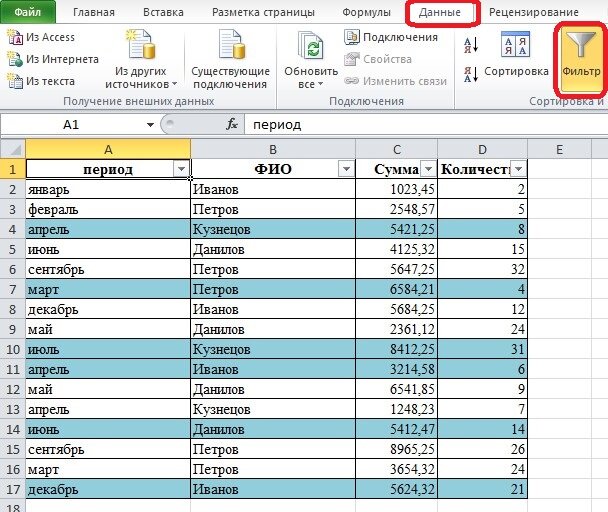Open filter dropdown for Сумма column
The height and width of the screenshot is (512, 608).
pos(428,170)
